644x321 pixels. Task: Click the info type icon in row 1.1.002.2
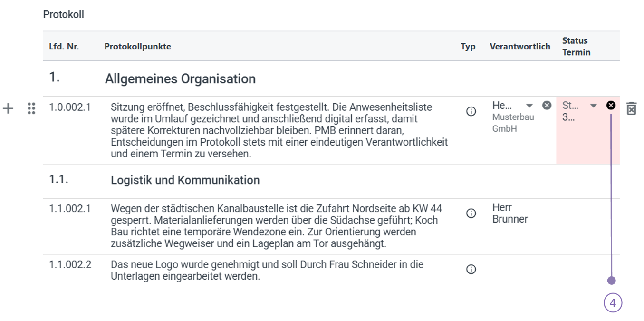coord(471,270)
